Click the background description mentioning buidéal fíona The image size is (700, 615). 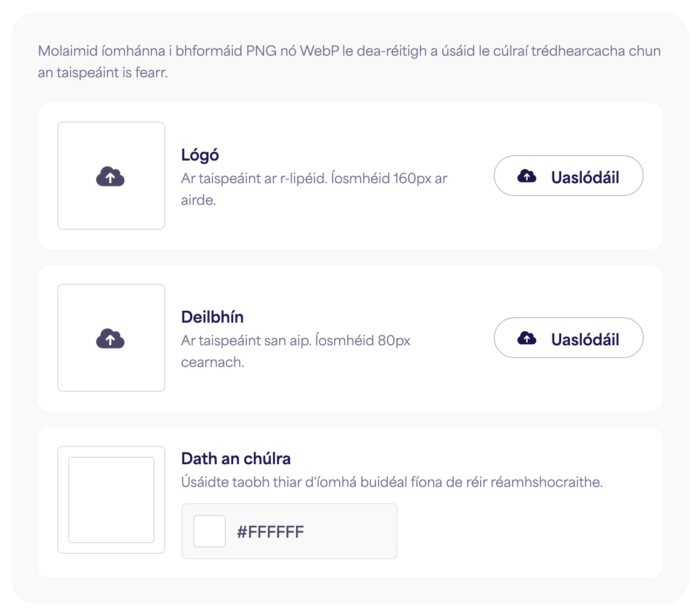click(392, 482)
